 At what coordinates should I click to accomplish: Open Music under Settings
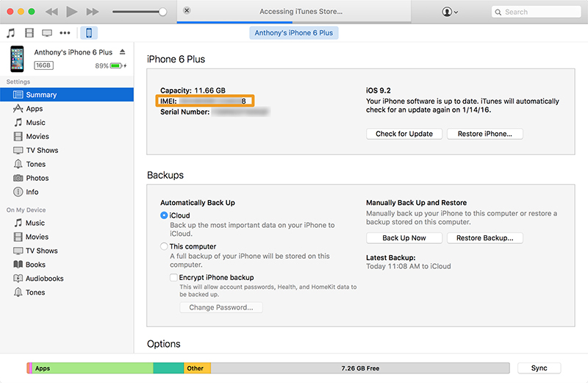coord(67,122)
